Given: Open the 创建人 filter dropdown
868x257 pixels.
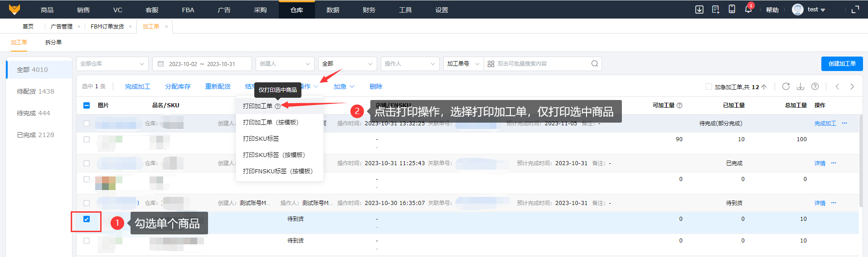Looking at the screenshot, I should [x=285, y=64].
